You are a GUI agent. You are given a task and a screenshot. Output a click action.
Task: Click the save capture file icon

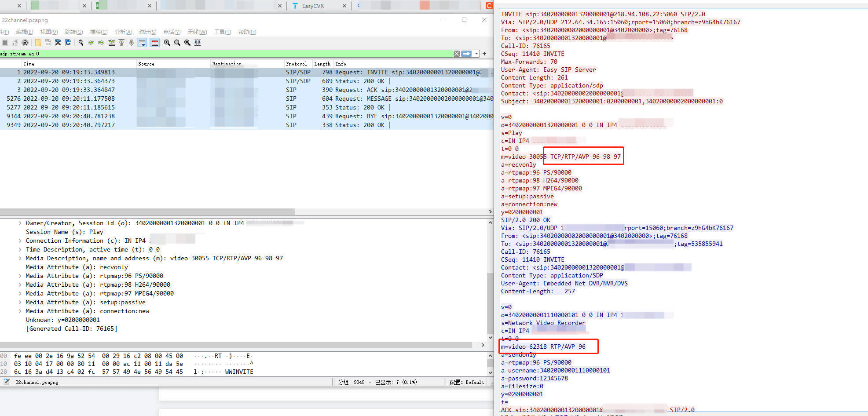(x=48, y=43)
